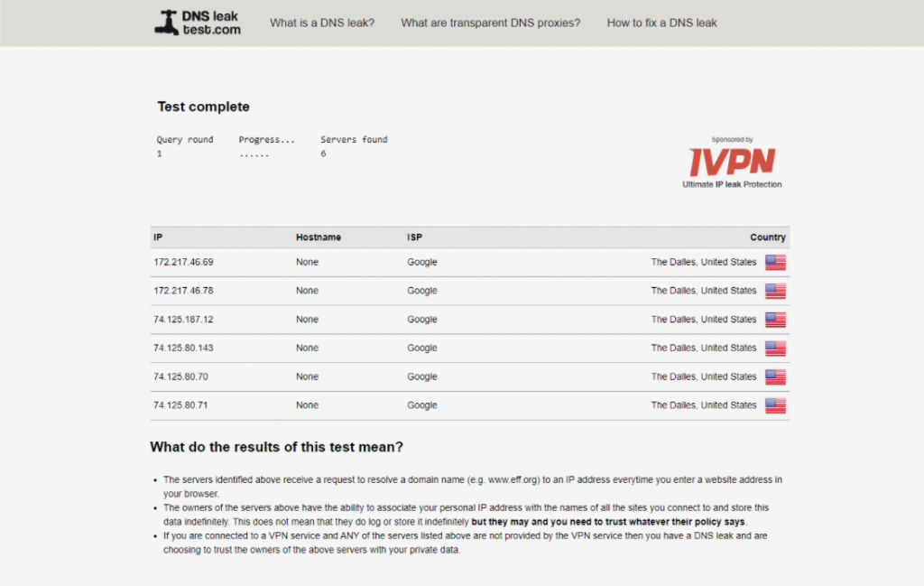Select IP address 74.125.80.143
The image size is (924, 586).
(183, 348)
